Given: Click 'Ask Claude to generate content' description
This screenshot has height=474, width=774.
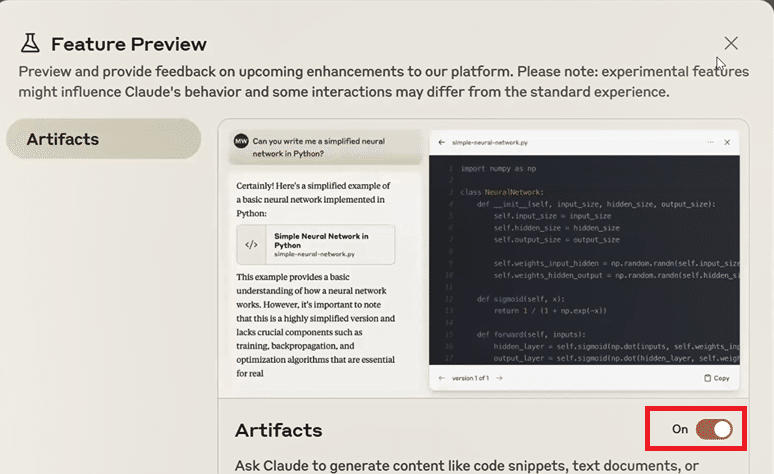Looking at the screenshot, I should tap(466, 466).
